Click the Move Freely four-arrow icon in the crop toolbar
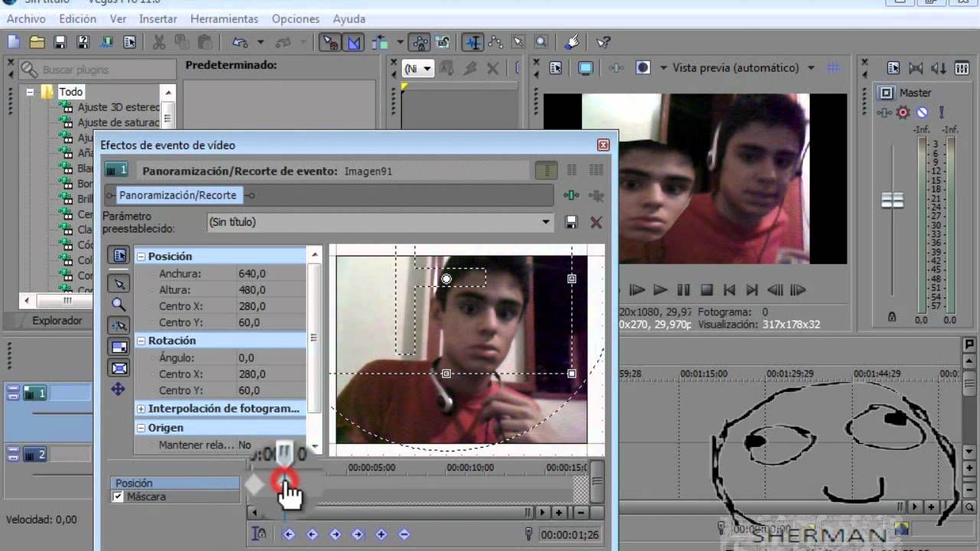 tap(119, 390)
